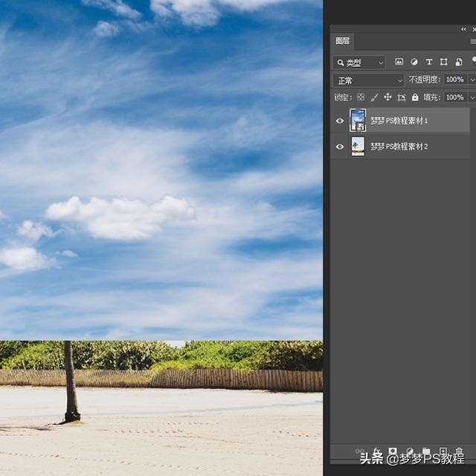
Task: Open the 正常 blend mode dropdown
Action: pos(368,80)
